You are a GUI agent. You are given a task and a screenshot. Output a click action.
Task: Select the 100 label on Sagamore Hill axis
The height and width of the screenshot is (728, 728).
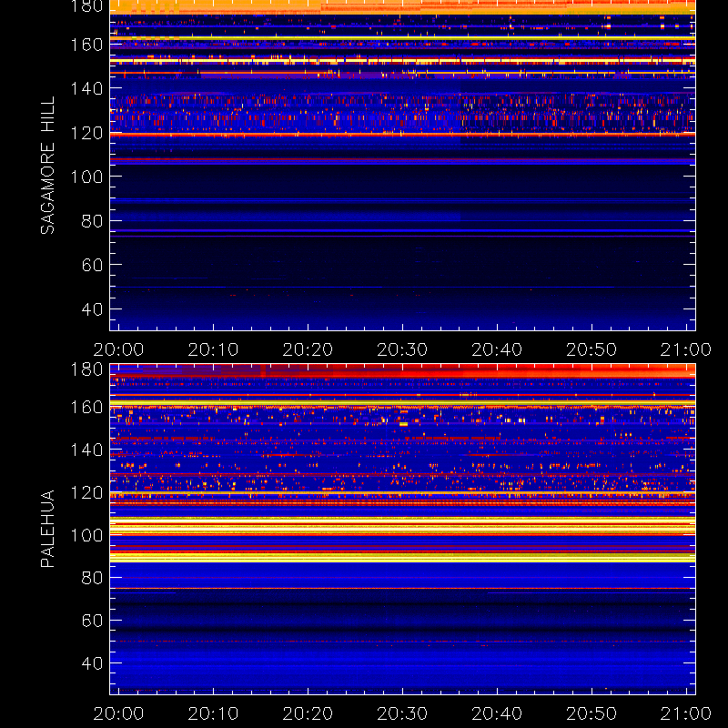86,177
